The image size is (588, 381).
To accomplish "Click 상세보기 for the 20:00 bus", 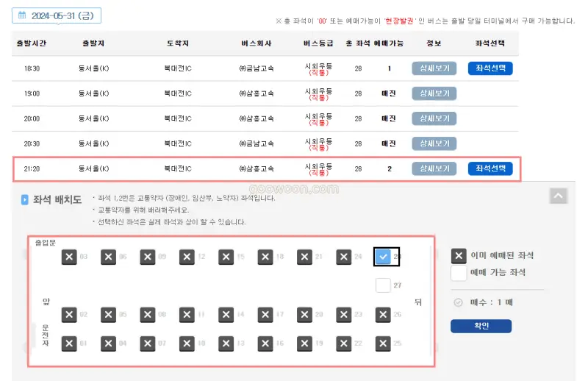I will point(434,118).
